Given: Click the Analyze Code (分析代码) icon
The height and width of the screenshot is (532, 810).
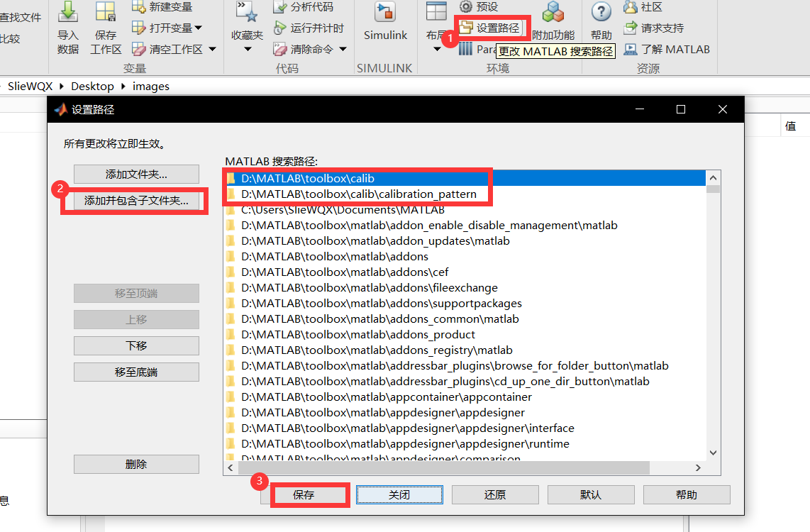Looking at the screenshot, I should (x=279, y=6).
